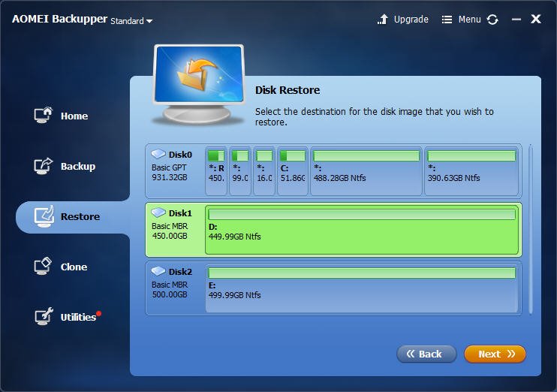
Task: Select the C: partition on Disk0
Action: (x=292, y=171)
